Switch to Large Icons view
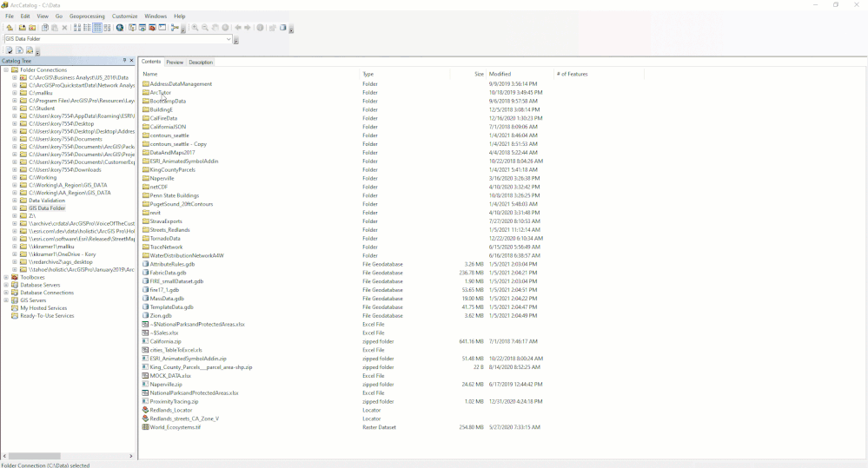 (77, 28)
